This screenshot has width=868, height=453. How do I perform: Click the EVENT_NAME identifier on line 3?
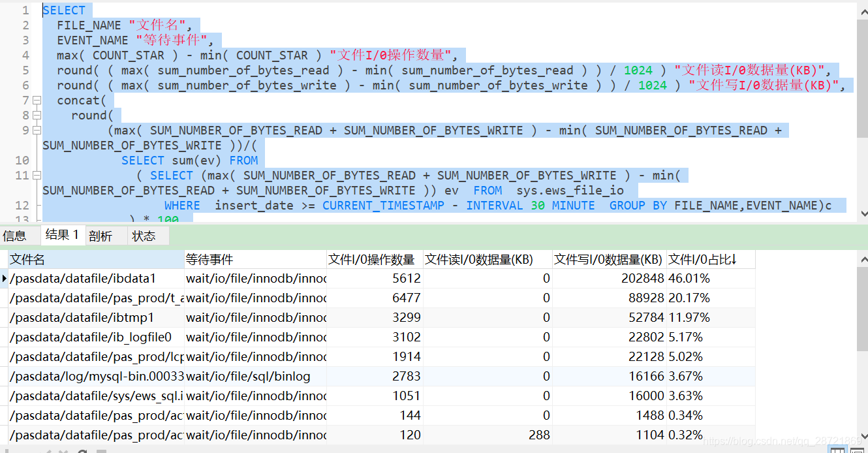point(93,40)
